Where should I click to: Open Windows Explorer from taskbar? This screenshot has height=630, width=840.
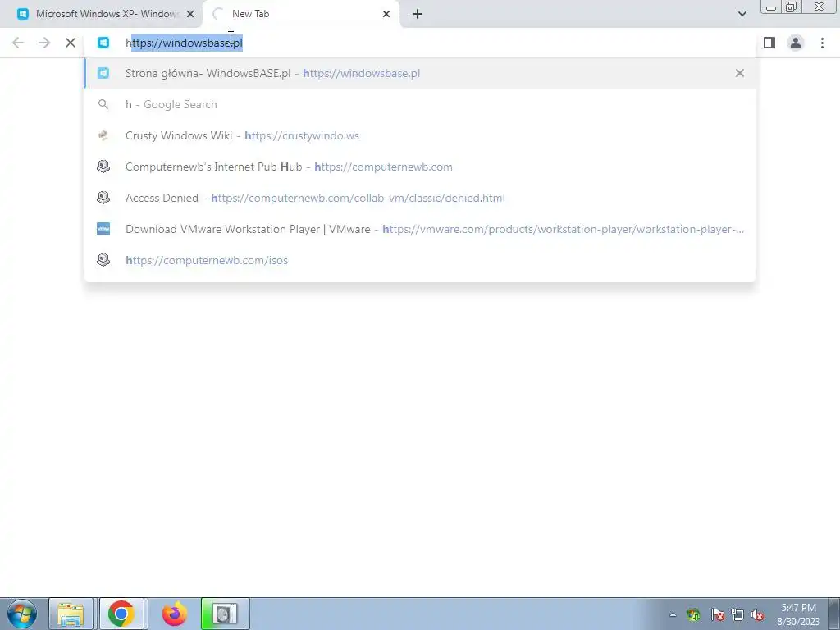(71, 614)
